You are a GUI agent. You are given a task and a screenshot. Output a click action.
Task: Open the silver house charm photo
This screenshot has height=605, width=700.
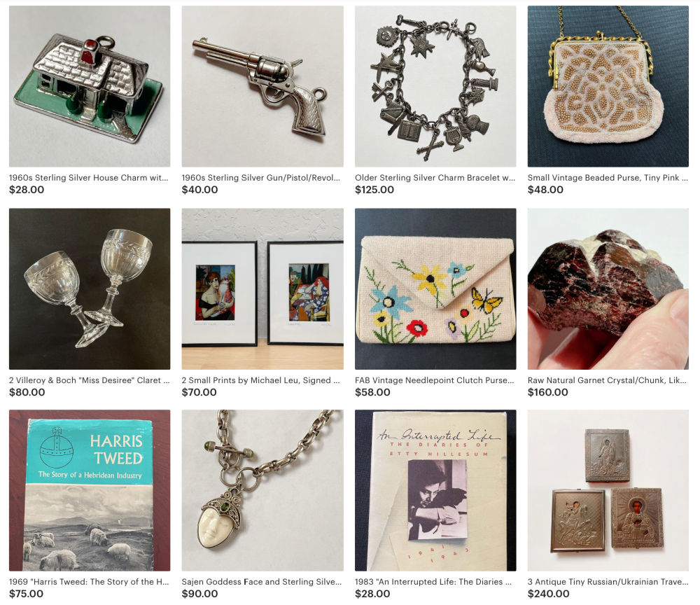point(90,86)
